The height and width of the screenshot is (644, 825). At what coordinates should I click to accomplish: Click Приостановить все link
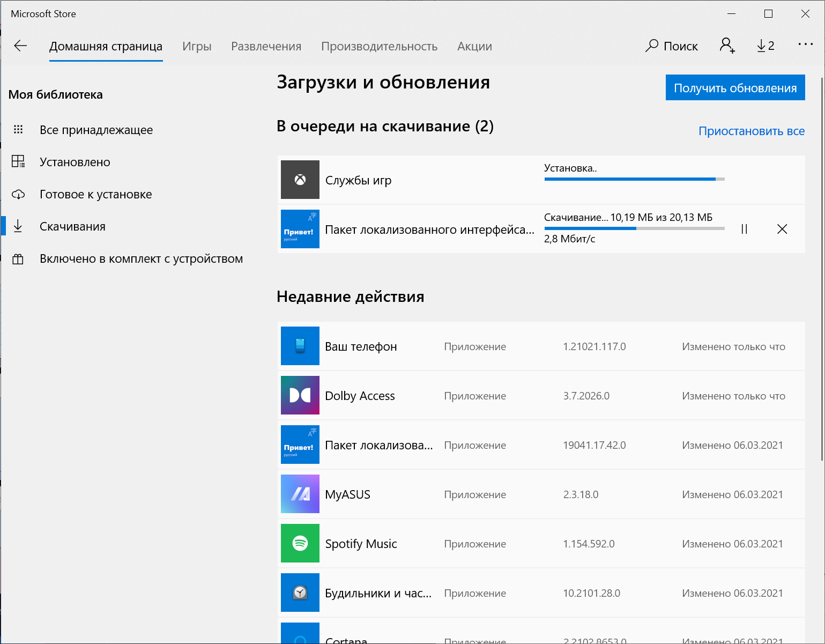point(752,131)
